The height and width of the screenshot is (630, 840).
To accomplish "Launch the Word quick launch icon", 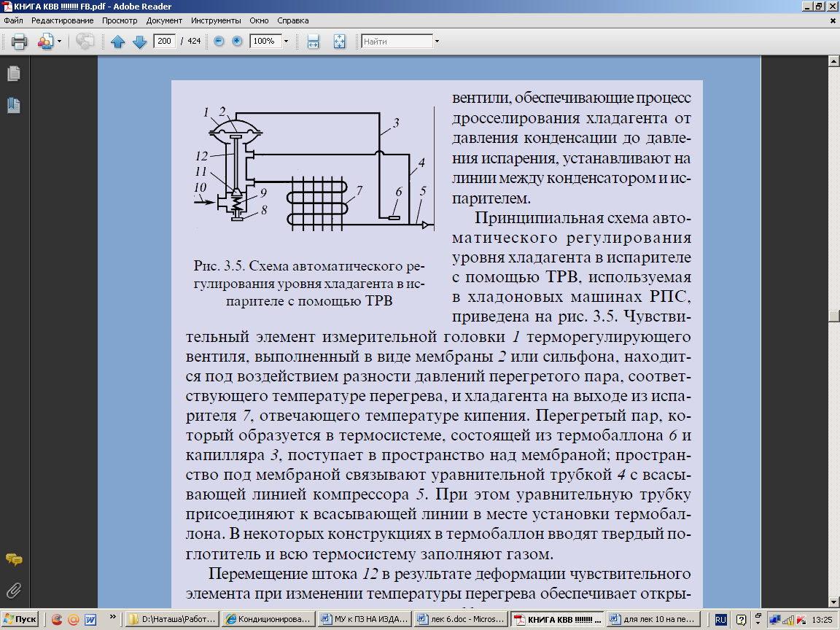I will click(x=90, y=620).
